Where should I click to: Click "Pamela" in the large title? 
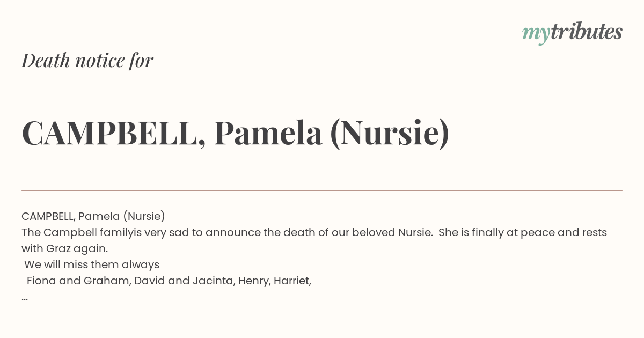pos(268,133)
